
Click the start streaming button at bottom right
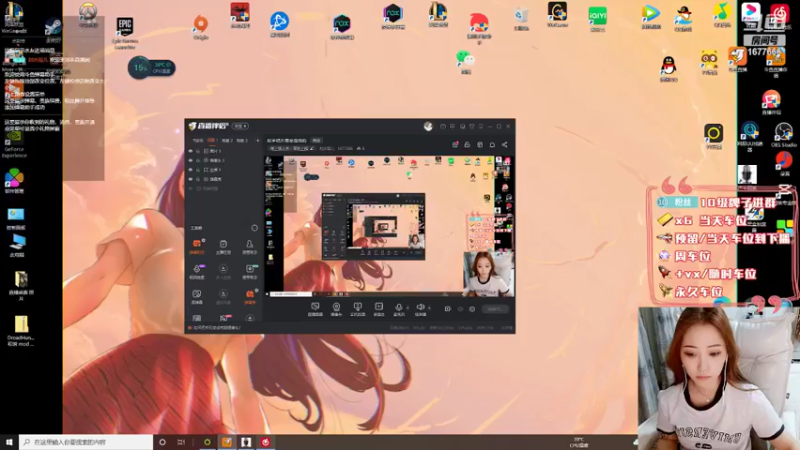click(495, 309)
